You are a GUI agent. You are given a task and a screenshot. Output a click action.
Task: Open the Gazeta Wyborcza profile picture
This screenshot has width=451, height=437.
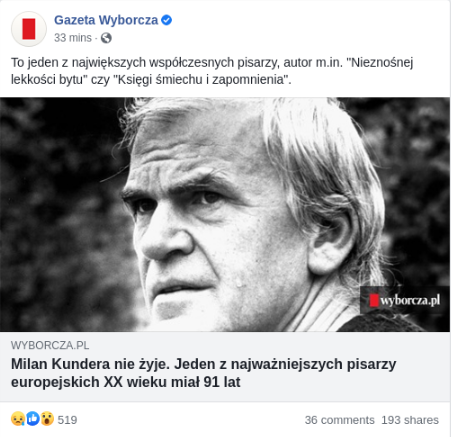(x=29, y=29)
